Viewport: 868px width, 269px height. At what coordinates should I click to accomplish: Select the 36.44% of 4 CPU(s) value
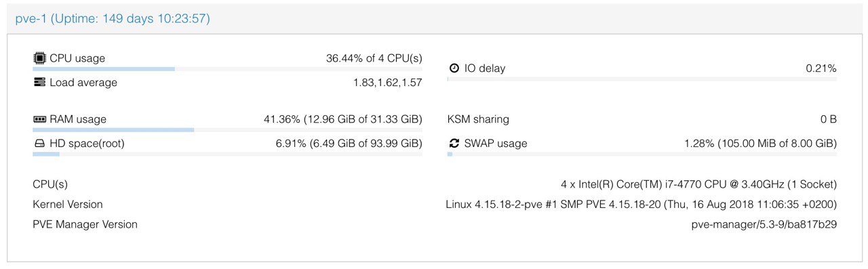pos(374,58)
